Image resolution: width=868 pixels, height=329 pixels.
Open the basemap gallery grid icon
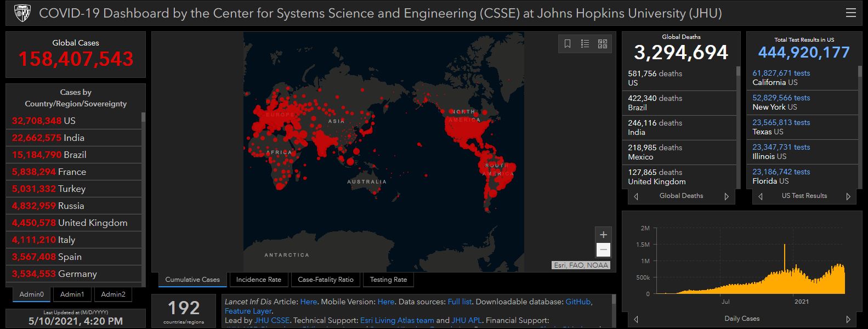pyautogui.click(x=603, y=44)
